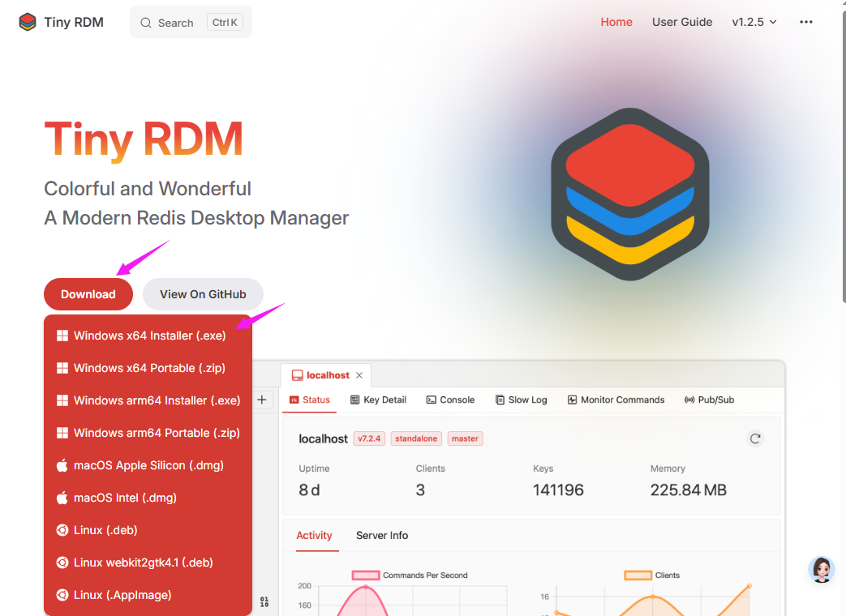
Task: Click the Tiny RDM logo icon in header
Action: (x=28, y=22)
